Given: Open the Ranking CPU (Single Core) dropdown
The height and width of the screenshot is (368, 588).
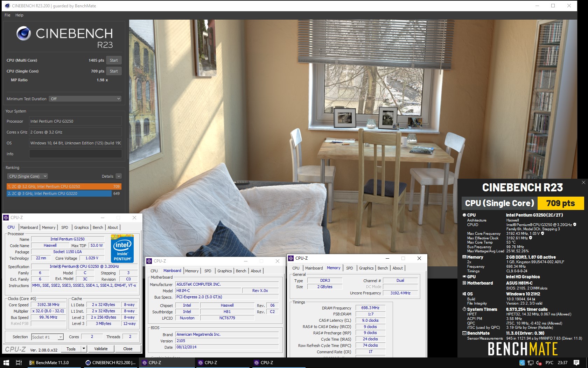Looking at the screenshot, I should pyautogui.click(x=27, y=176).
